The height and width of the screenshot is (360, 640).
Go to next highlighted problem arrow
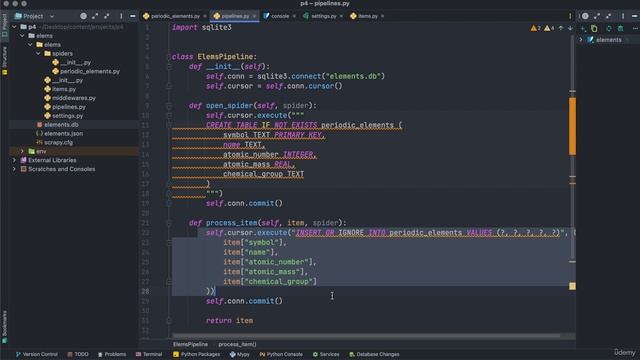point(570,28)
